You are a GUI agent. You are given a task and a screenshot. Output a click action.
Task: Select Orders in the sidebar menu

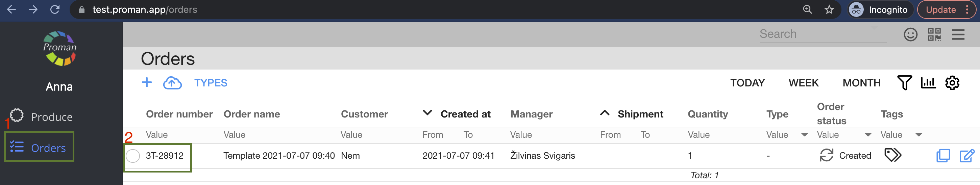click(x=48, y=148)
